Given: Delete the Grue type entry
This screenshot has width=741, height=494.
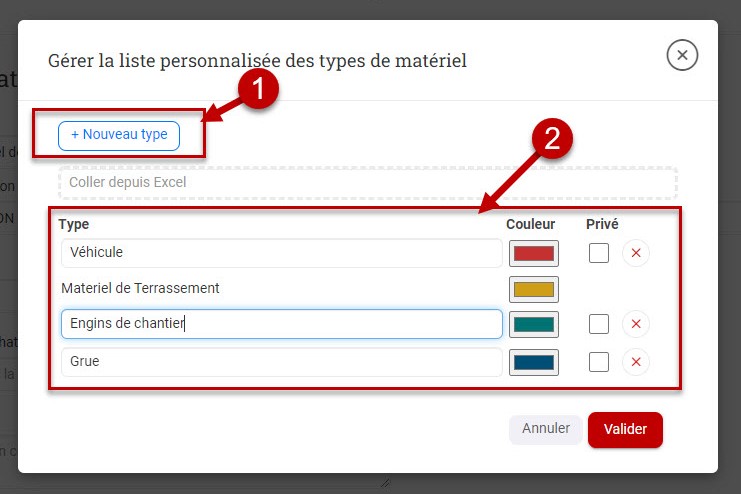Looking at the screenshot, I should click(636, 362).
